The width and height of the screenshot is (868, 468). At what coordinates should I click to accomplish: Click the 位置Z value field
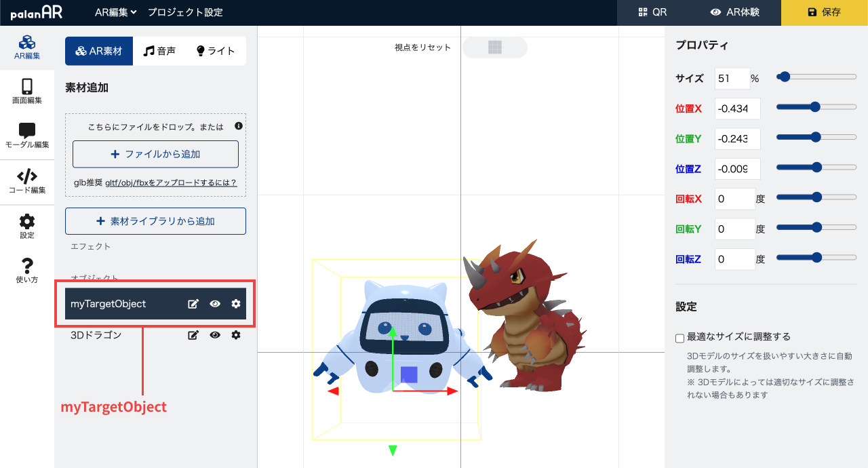click(738, 169)
